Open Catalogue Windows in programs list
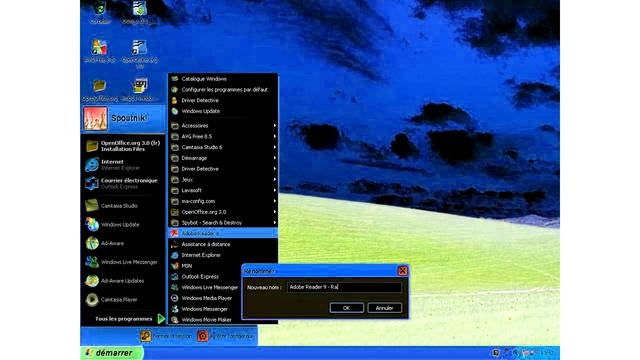Screen dimensions: 640x360 pos(223,79)
